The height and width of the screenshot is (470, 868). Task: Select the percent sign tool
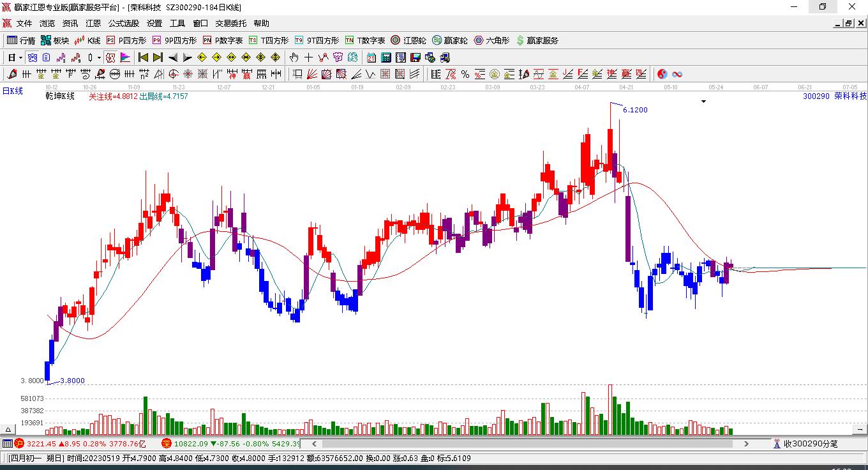coord(465,74)
